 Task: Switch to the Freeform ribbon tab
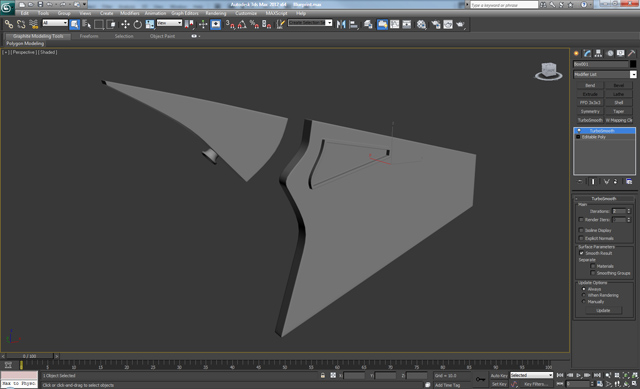pyautogui.click(x=89, y=36)
